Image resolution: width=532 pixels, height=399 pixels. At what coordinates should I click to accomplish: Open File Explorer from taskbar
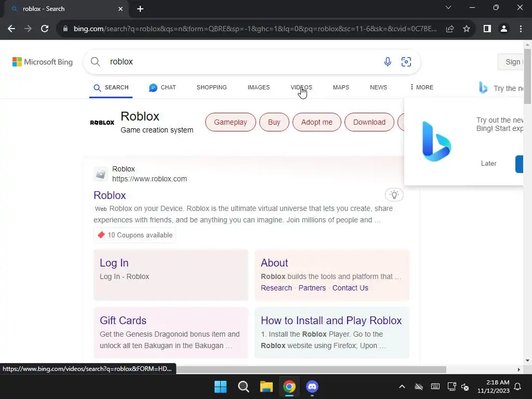267,387
